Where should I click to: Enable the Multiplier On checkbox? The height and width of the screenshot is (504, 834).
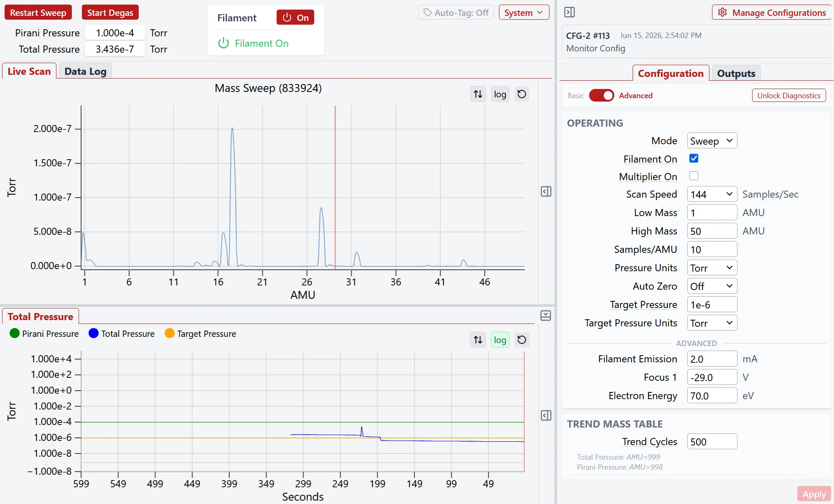694,176
